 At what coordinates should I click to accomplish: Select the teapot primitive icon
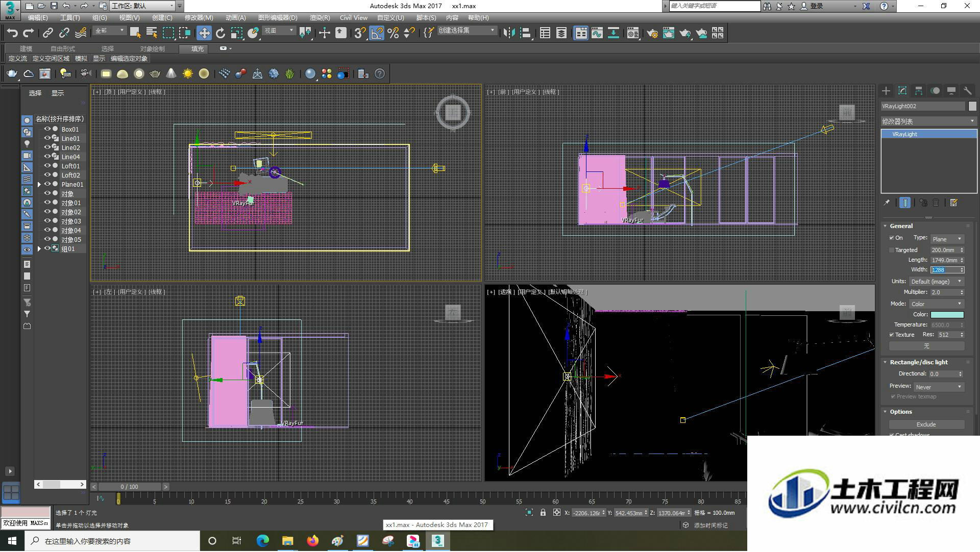155,74
